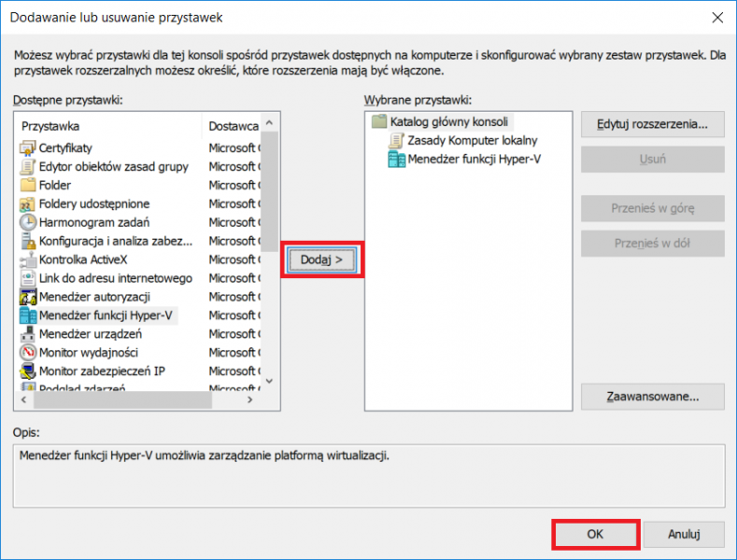Screen dimensions: 737x560
Task: Open Edytuj rozszerzenia settings
Action: point(652,123)
